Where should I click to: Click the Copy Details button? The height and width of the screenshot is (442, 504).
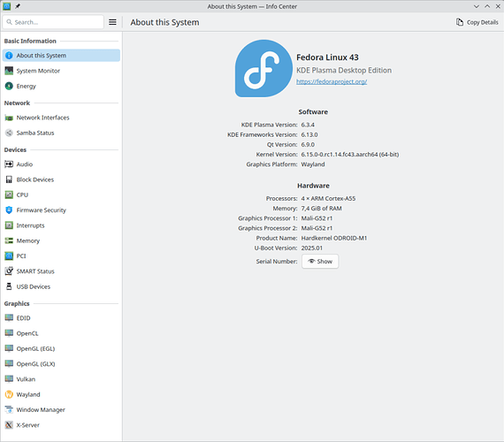click(x=477, y=22)
